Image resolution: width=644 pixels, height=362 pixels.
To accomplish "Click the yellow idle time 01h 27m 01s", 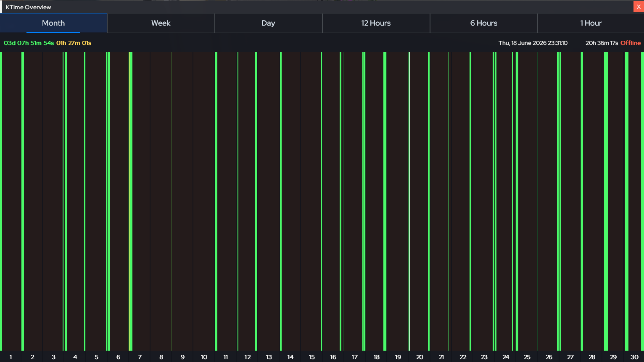I will tap(74, 43).
